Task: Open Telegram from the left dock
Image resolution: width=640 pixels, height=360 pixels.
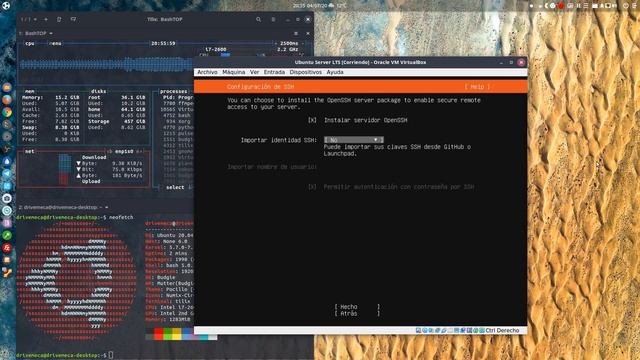Action: tap(7, 173)
